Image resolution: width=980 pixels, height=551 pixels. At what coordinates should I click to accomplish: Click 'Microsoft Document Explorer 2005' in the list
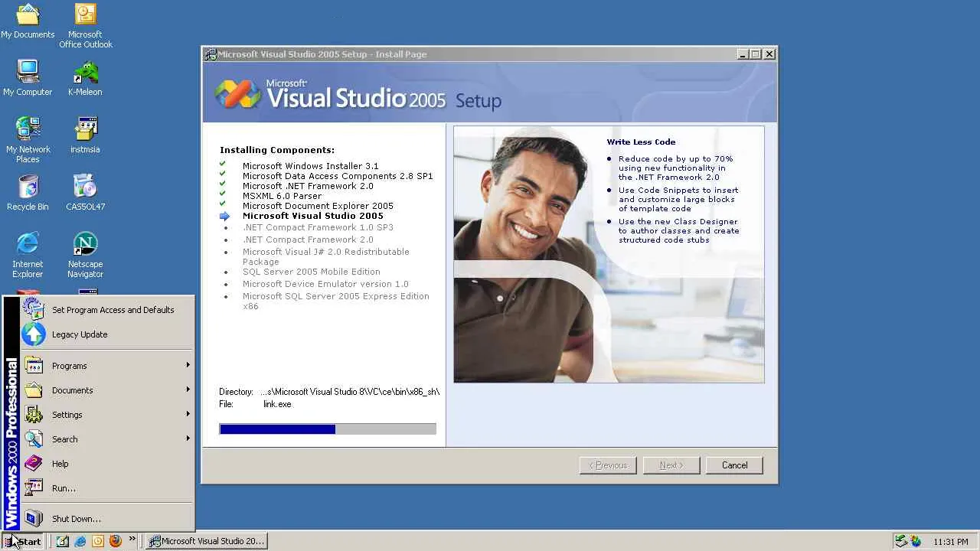click(x=318, y=206)
